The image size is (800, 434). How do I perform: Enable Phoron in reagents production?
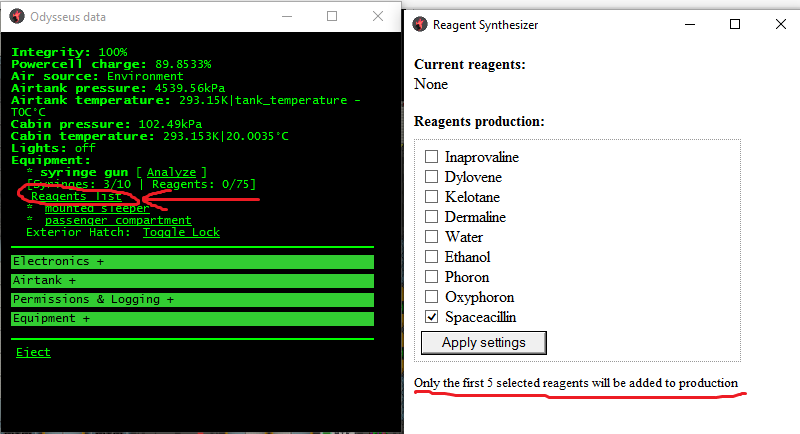(432, 276)
